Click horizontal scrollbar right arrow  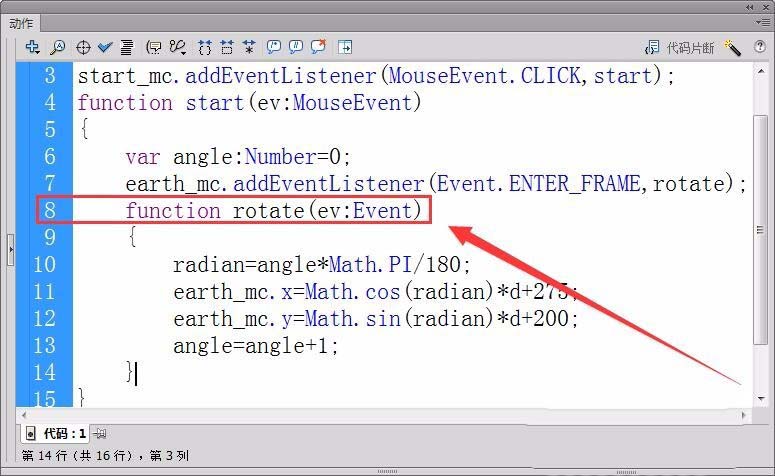pos(744,415)
